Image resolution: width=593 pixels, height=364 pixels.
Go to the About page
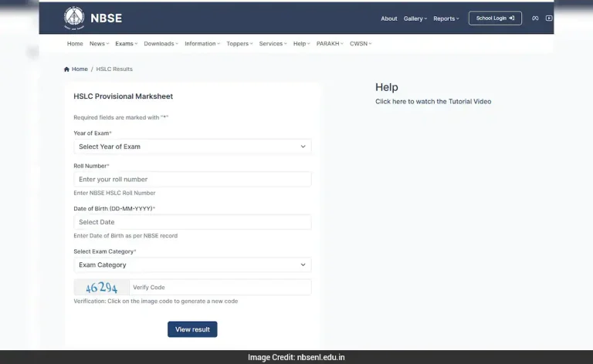389,19
